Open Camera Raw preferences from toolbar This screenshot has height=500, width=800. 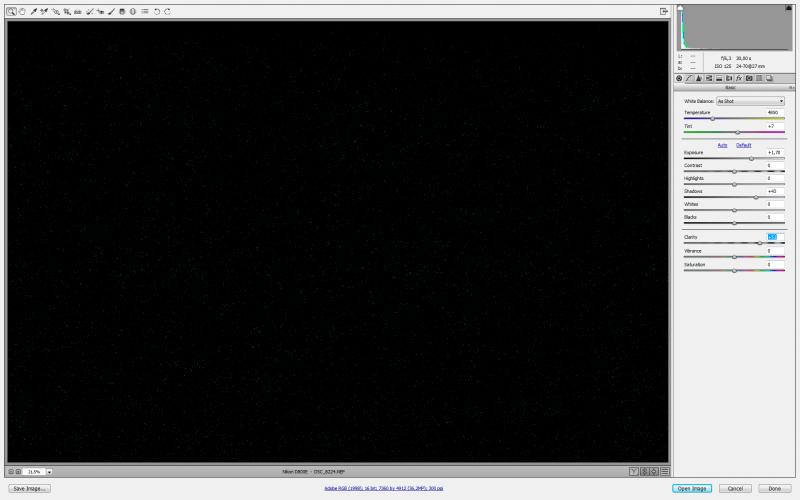(x=145, y=11)
